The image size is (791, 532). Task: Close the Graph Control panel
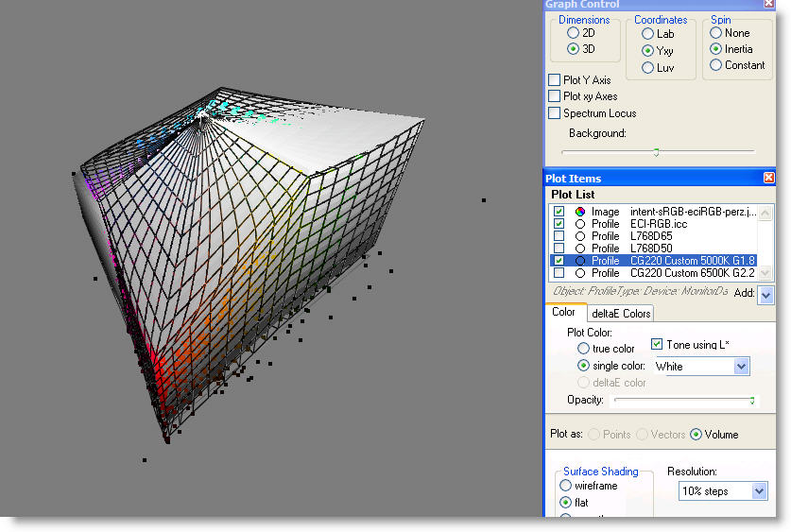coord(769,5)
